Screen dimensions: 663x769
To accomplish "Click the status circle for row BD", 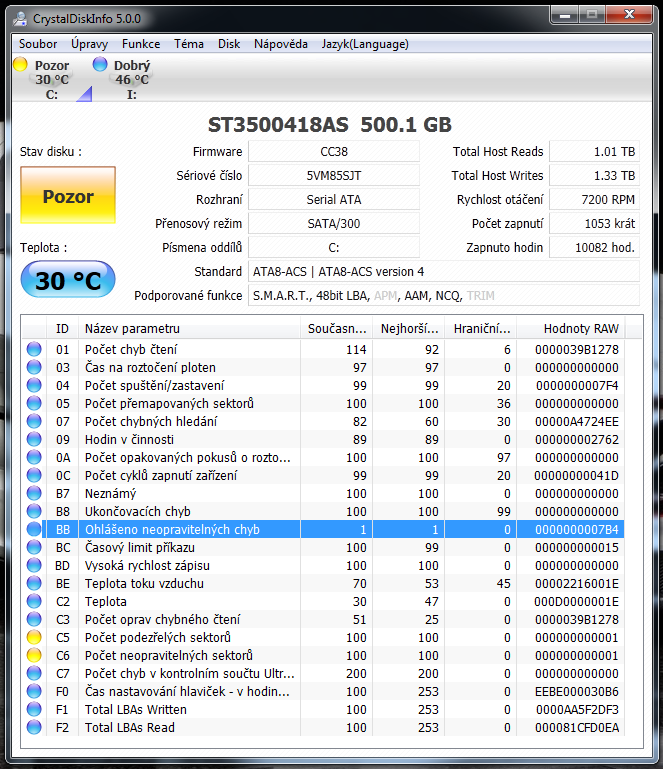I will 34,565.
